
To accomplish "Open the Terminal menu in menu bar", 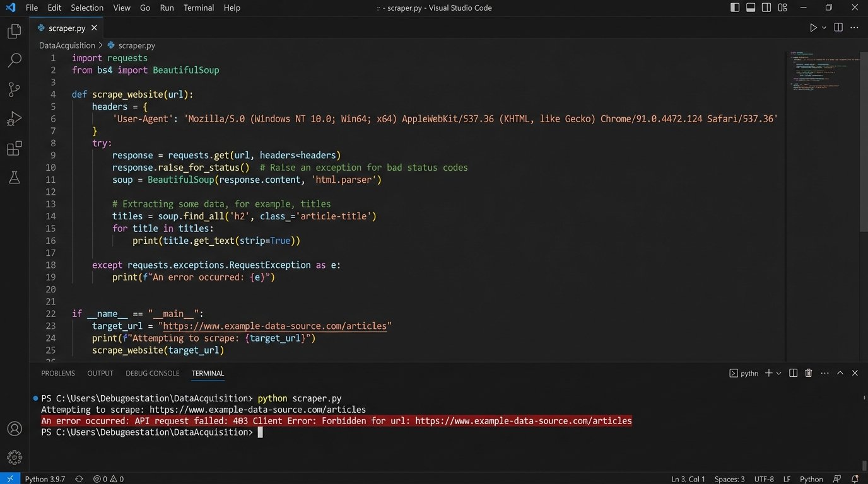I will pos(199,8).
